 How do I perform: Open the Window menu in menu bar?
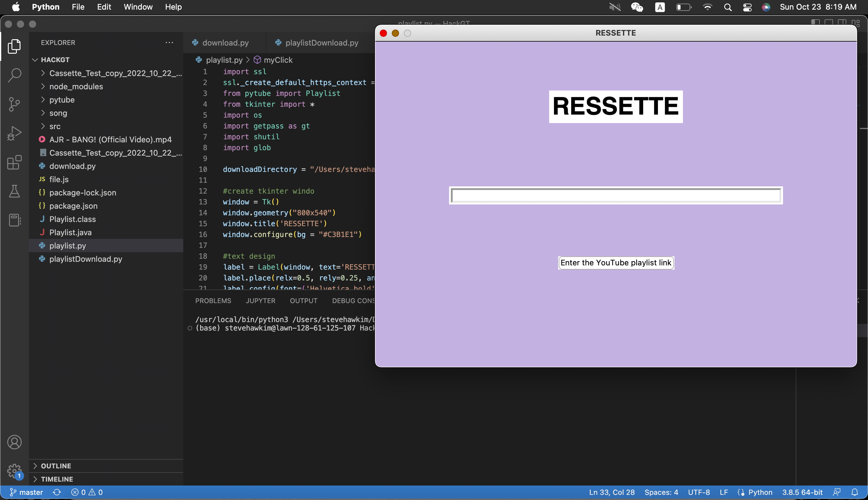click(x=138, y=7)
